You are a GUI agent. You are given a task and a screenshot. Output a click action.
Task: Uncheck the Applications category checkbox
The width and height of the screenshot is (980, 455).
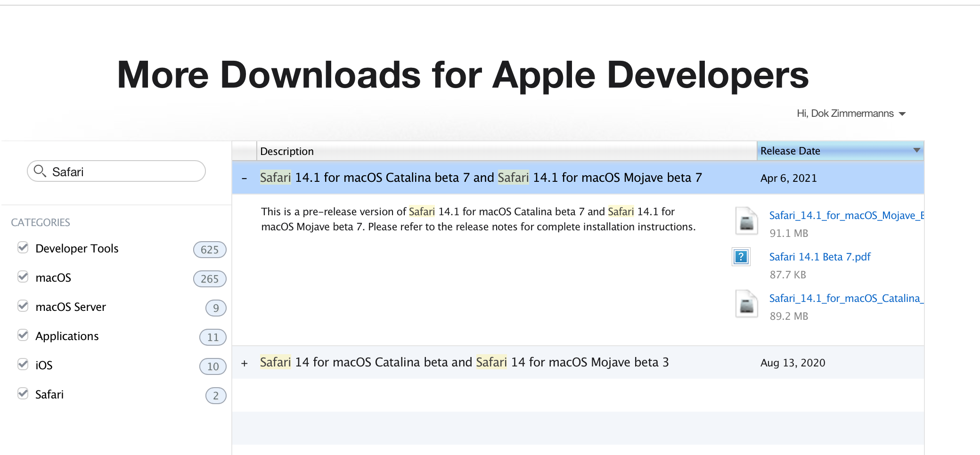(23, 335)
